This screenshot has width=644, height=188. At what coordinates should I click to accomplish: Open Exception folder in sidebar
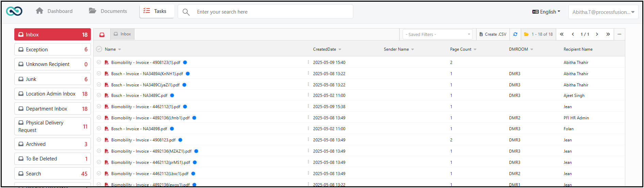[52, 49]
